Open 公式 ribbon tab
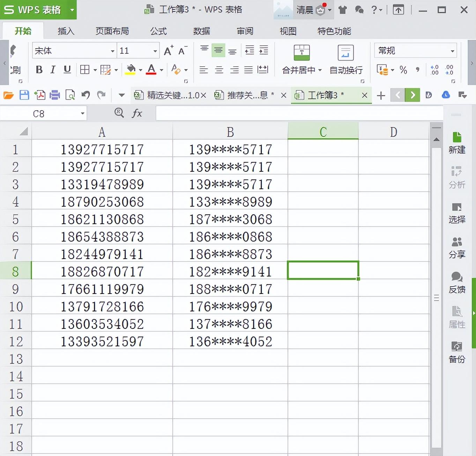 tap(158, 31)
